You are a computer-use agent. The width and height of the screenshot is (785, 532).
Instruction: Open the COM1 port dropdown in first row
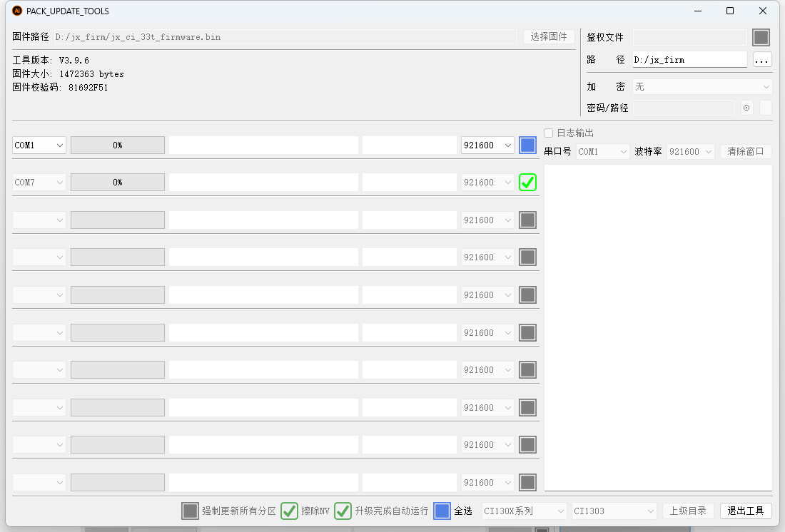pos(39,145)
